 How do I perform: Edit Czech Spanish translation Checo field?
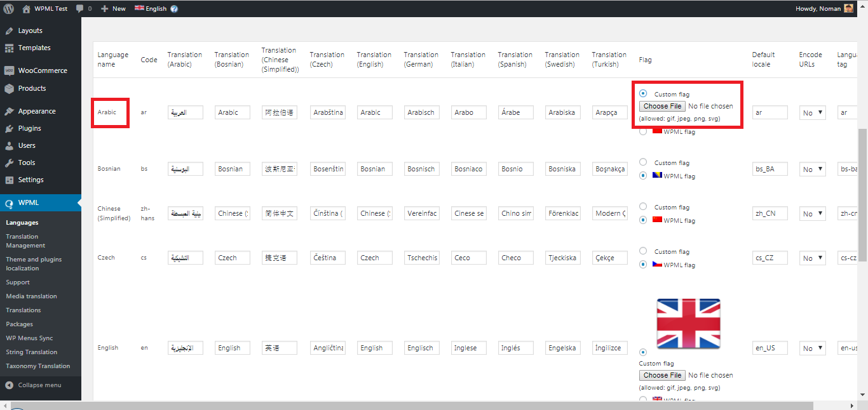pos(515,258)
